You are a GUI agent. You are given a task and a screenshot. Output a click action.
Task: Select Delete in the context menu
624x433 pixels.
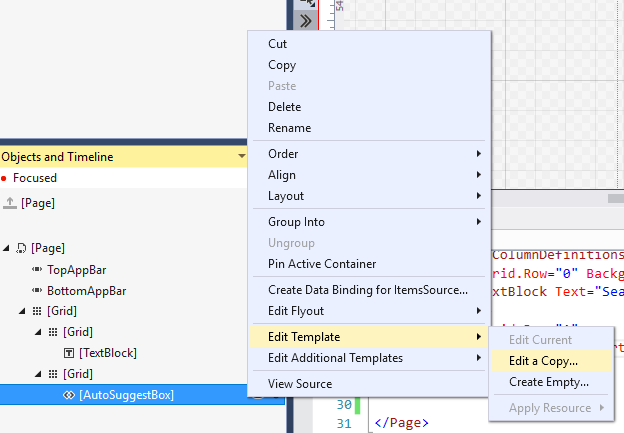point(369,107)
